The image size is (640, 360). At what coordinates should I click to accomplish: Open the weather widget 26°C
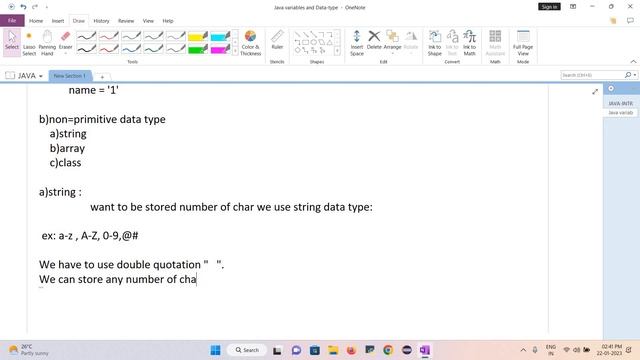coord(28,350)
